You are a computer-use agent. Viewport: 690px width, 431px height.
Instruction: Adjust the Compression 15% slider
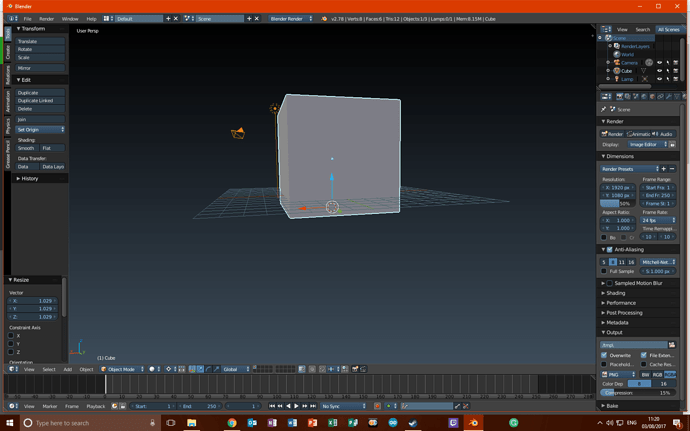pos(638,392)
